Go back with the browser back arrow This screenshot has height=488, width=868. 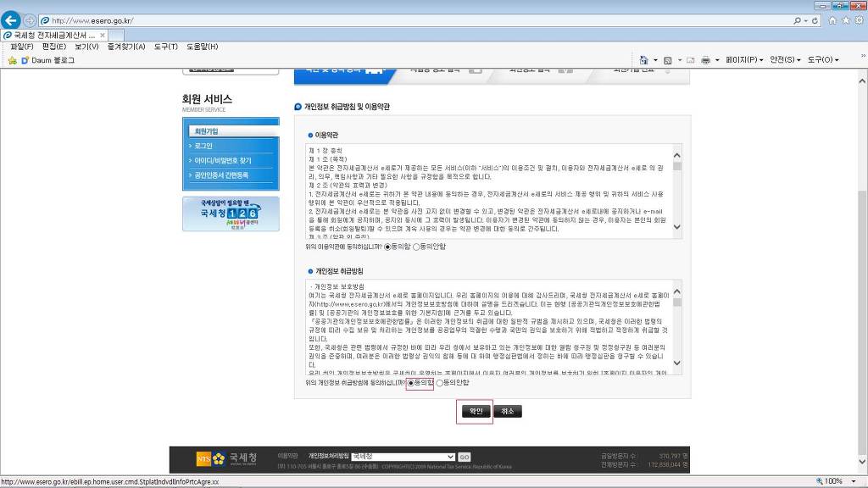click(10, 20)
